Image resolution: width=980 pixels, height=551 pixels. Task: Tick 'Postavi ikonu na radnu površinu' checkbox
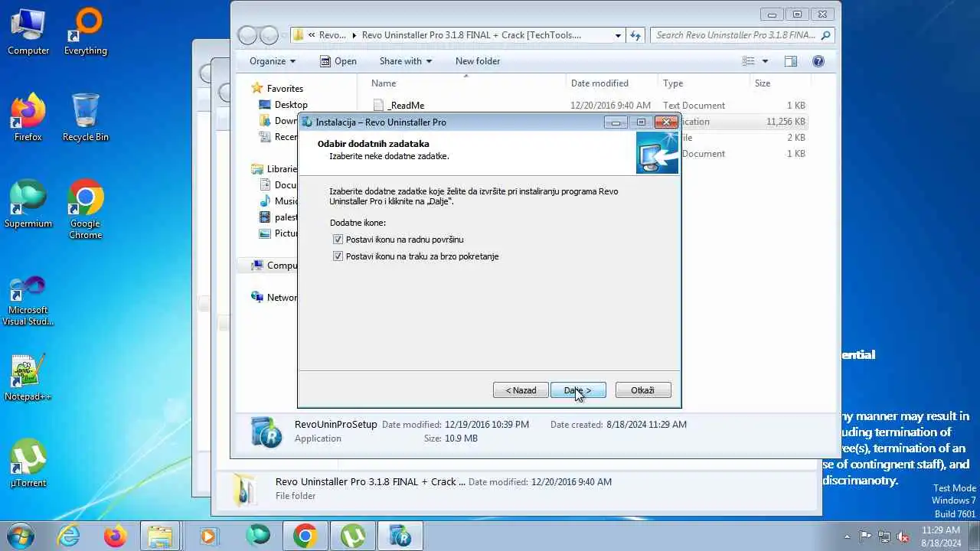pos(338,240)
